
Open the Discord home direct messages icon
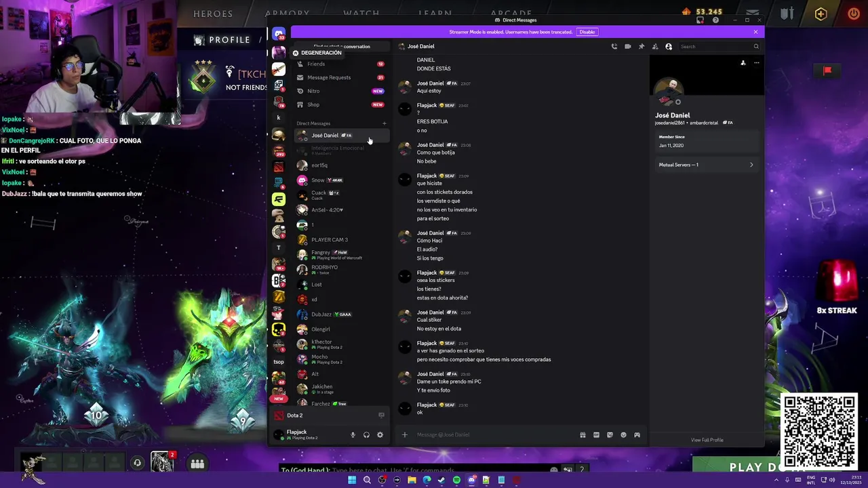[x=279, y=34]
